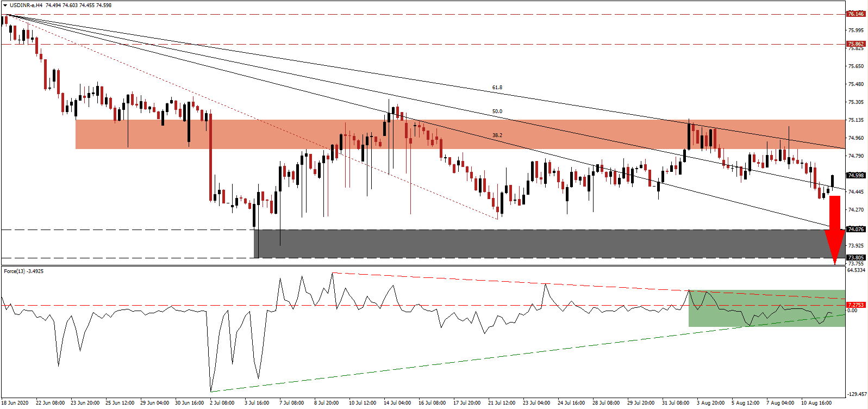Viewport: 868px width, 409px height.
Task: Select the red 7.2753 Force indicator tag
Action: (x=856, y=305)
